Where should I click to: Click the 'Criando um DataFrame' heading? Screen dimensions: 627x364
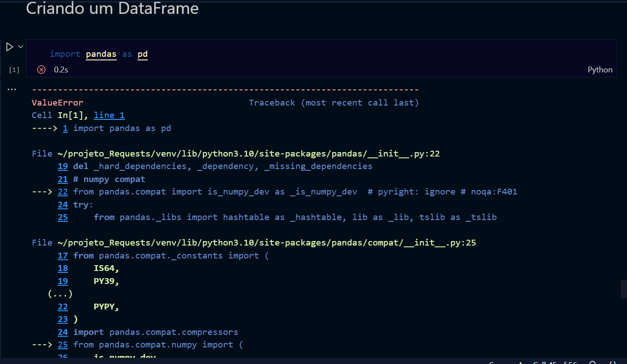tap(112, 8)
